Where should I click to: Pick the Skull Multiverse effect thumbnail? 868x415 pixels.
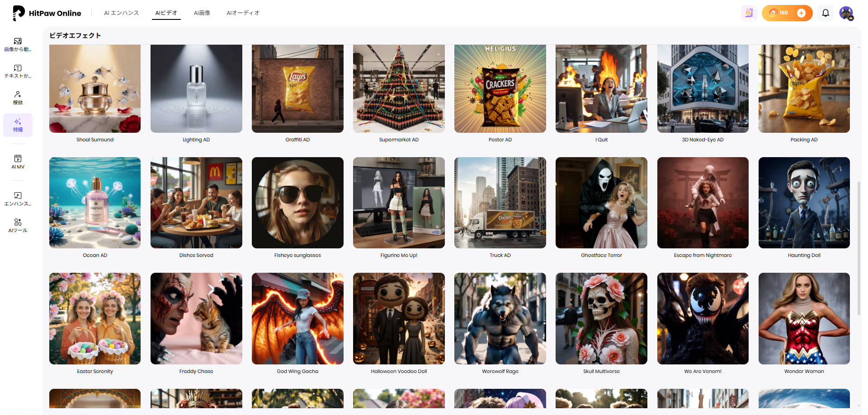(601, 318)
